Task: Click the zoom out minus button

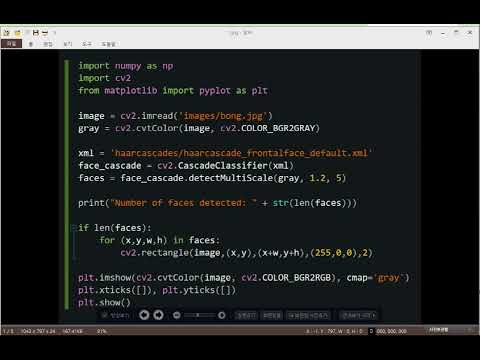Action: pos(177,315)
